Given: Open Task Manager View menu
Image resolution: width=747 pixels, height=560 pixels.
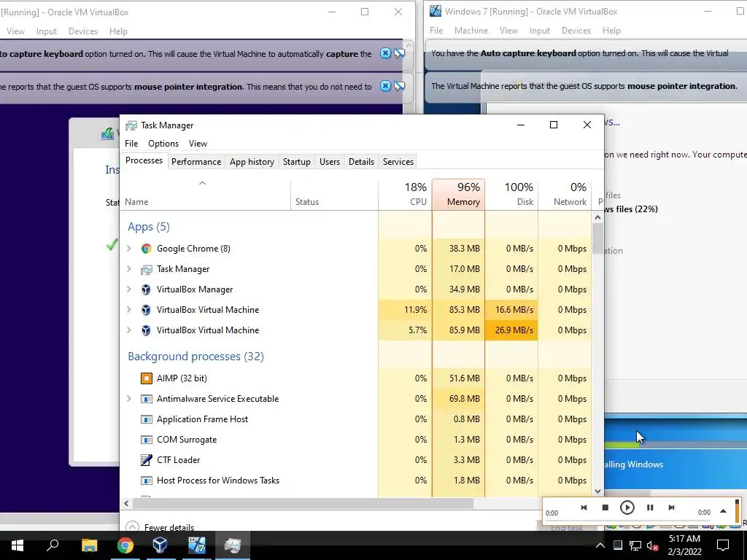Looking at the screenshot, I should tap(198, 144).
